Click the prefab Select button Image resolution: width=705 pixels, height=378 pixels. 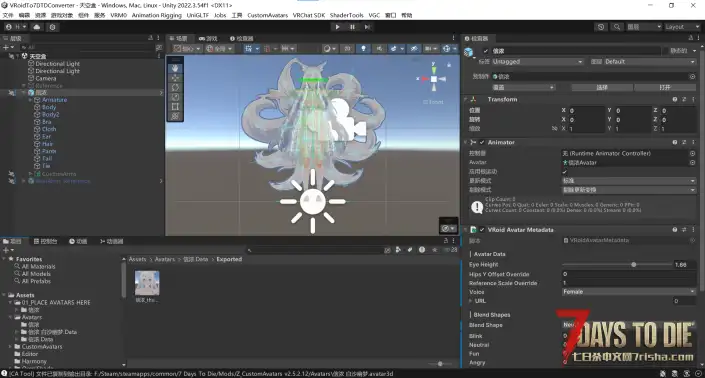(602, 87)
